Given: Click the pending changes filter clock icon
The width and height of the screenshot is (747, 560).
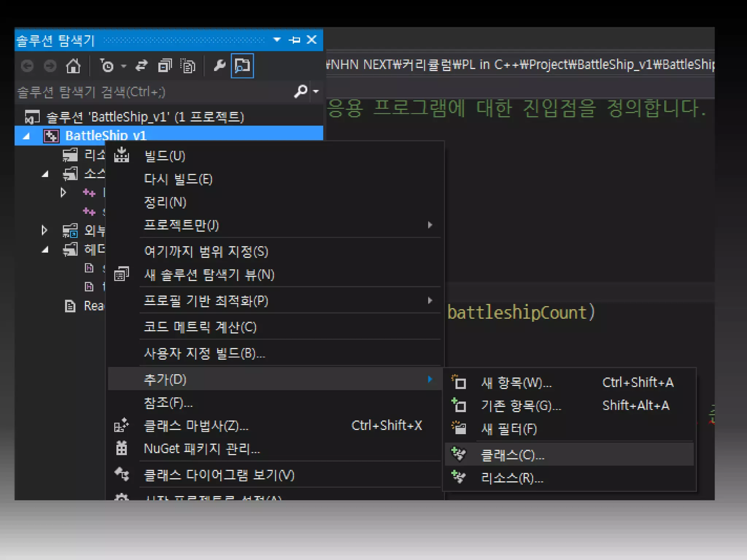Looking at the screenshot, I should point(107,66).
